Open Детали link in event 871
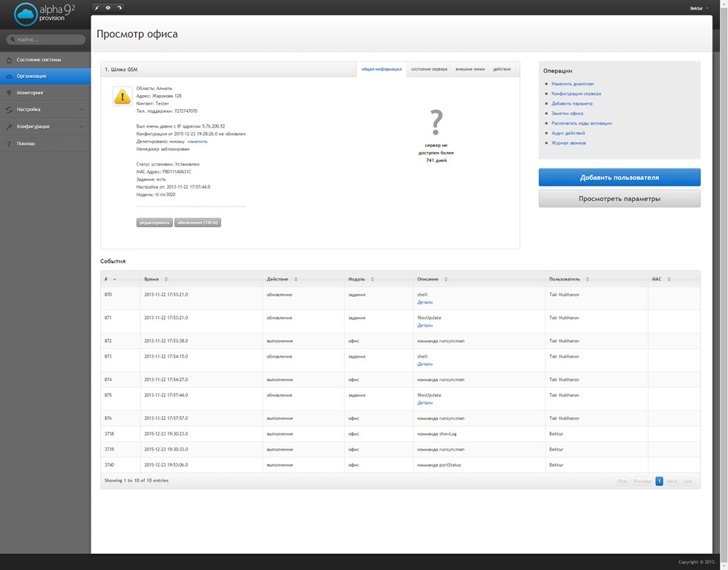Screen dimensions: 728x570 pyautogui.click(x=424, y=325)
